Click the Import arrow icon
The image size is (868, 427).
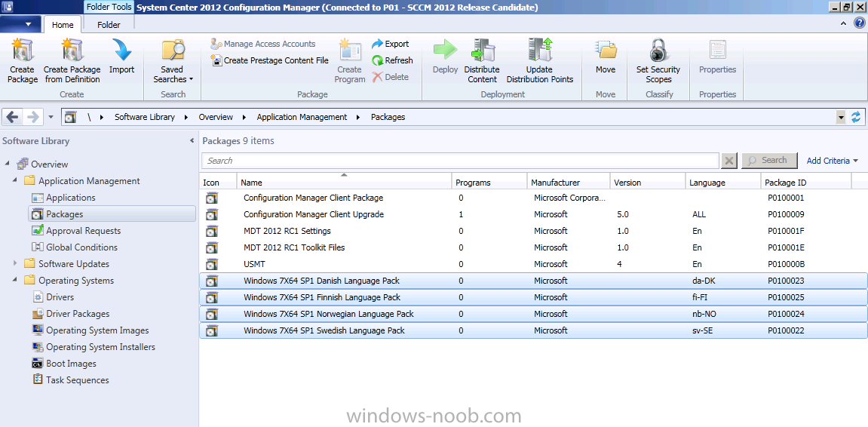pyautogui.click(x=121, y=50)
